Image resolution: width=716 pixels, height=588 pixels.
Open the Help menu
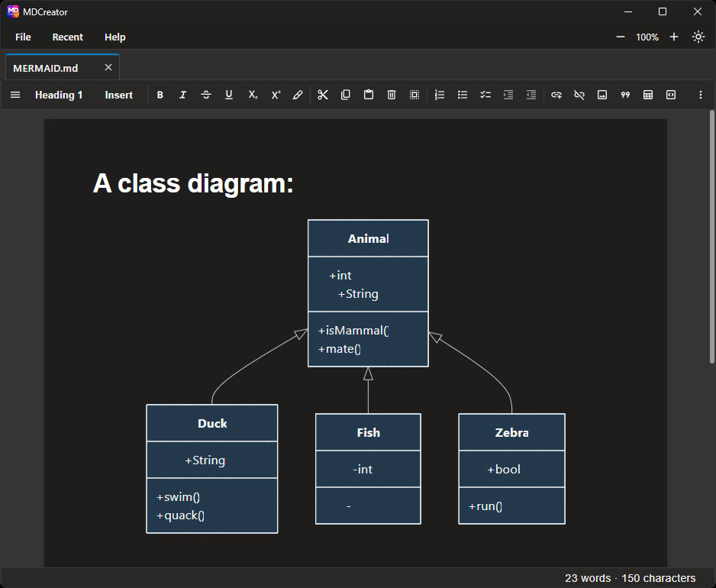click(114, 37)
